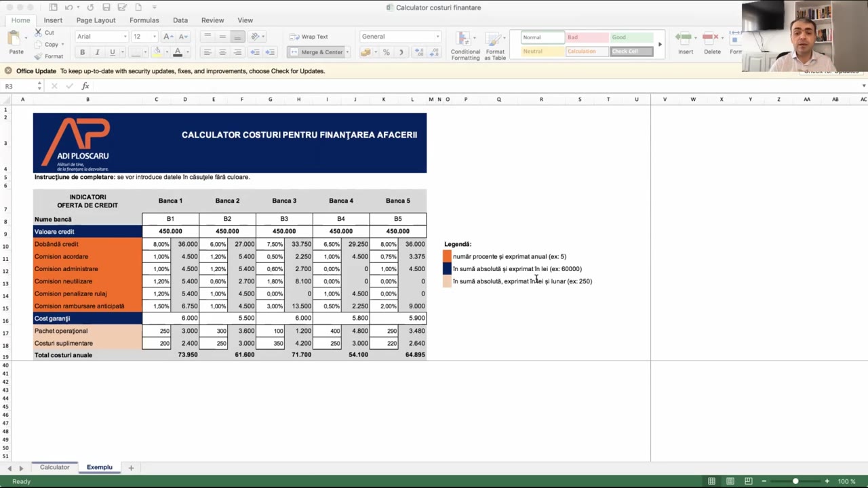Open Conditional Formatting options
This screenshot has height=488, width=868.
point(465,44)
